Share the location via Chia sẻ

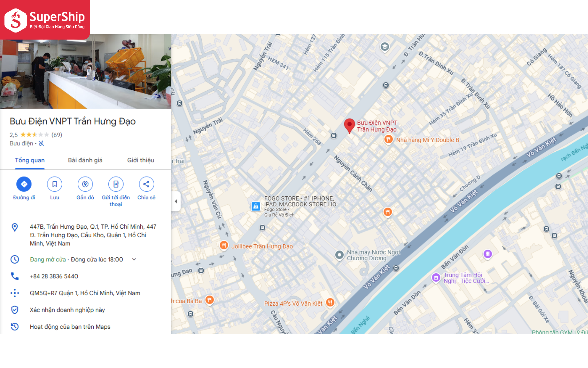click(146, 184)
